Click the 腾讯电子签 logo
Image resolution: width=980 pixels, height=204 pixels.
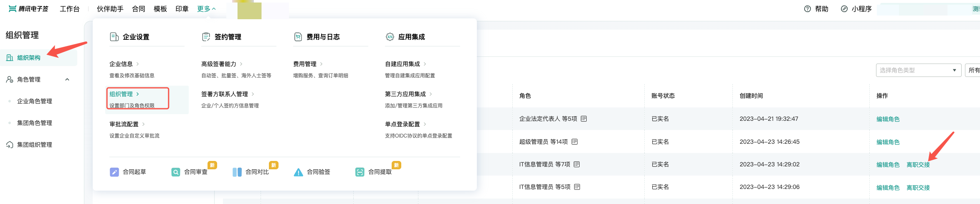coord(28,9)
